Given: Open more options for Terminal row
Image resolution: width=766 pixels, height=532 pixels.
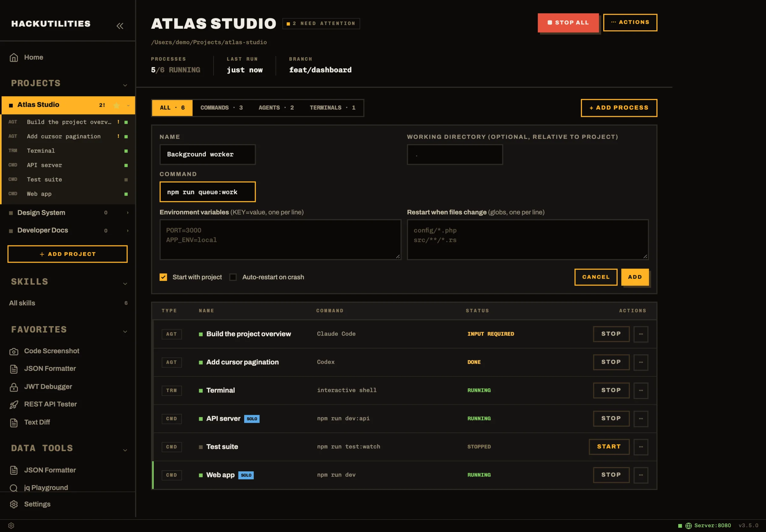Looking at the screenshot, I should 641,390.
